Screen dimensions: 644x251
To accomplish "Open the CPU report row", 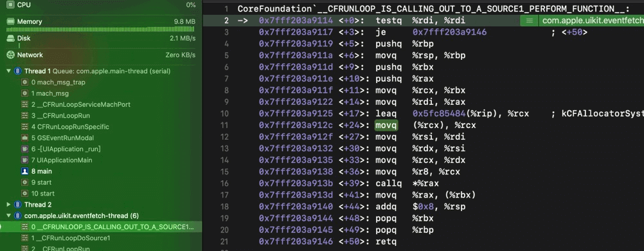I will click(101, 5).
